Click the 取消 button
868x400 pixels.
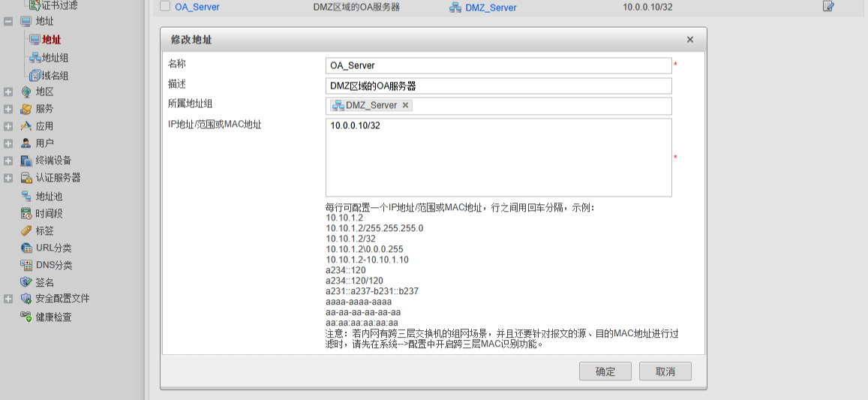tap(665, 371)
